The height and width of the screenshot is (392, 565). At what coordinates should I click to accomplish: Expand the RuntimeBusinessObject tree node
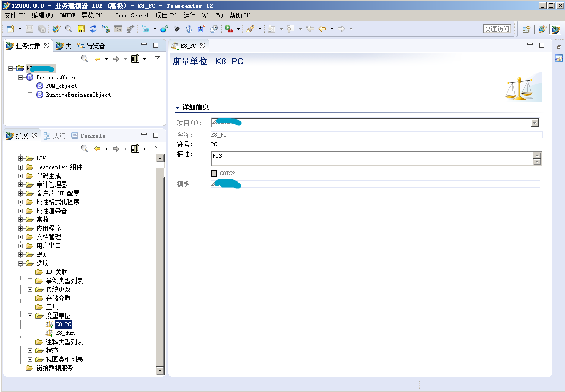click(x=30, y=95)
